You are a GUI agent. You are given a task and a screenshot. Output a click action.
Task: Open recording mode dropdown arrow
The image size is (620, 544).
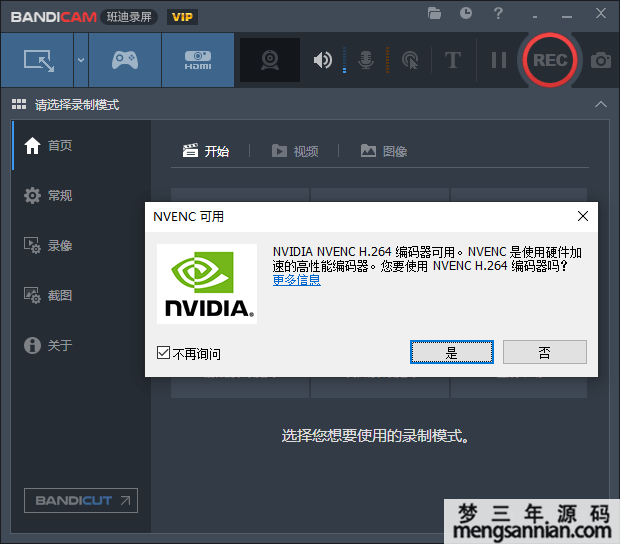(81, 60)
